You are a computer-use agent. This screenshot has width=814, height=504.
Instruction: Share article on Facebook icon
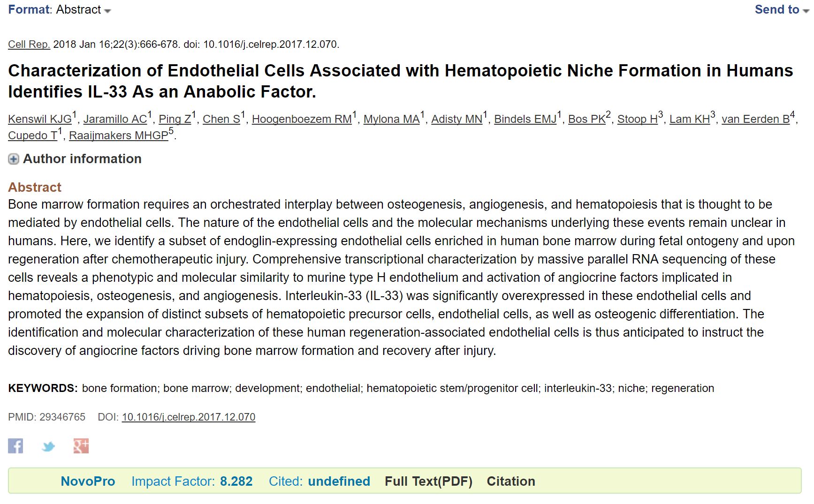click(15, 445)
